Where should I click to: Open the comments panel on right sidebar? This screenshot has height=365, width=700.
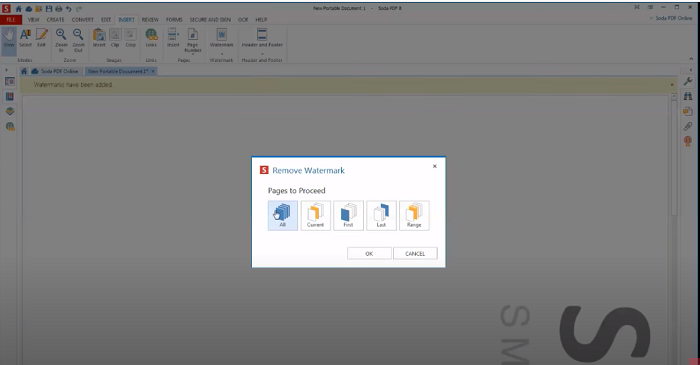(x=688, y=112)
